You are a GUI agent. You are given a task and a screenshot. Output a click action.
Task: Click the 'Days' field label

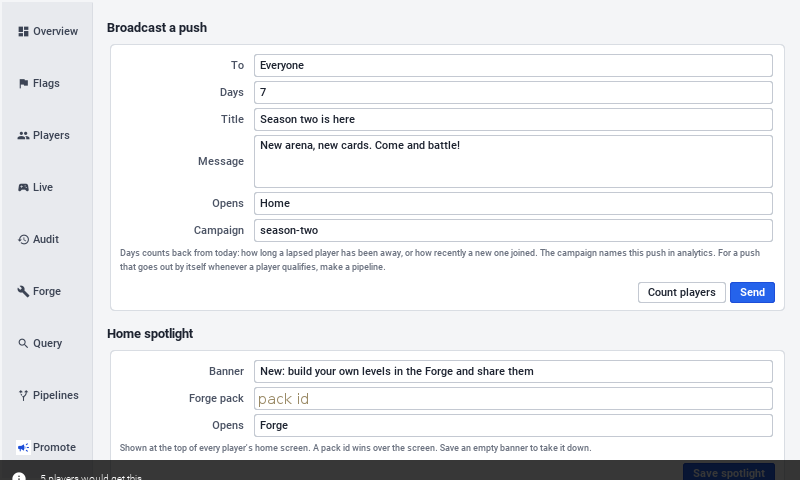pyautogui.click(x=232, y=93)
